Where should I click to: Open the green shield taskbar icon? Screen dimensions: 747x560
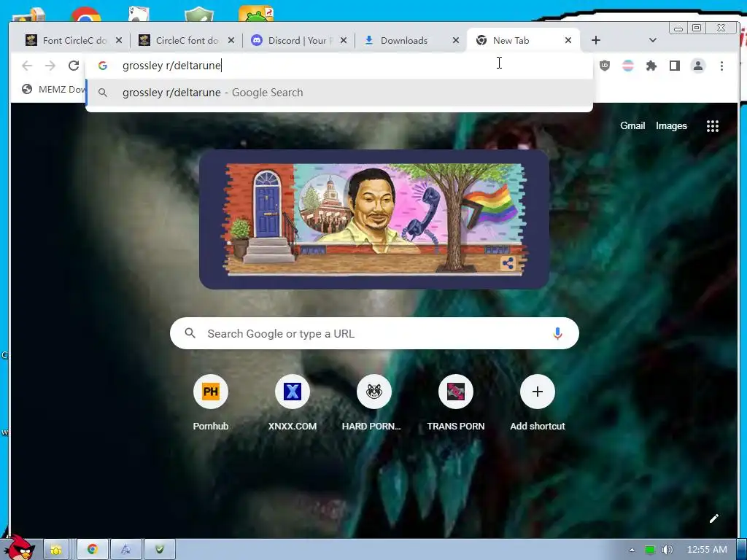point(160,550)
